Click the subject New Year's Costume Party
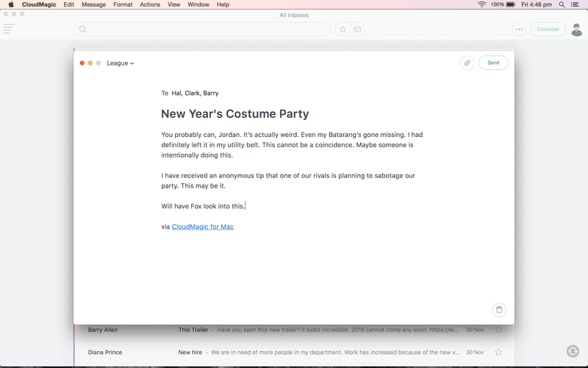Screen dimensions: 588x368 235,114
